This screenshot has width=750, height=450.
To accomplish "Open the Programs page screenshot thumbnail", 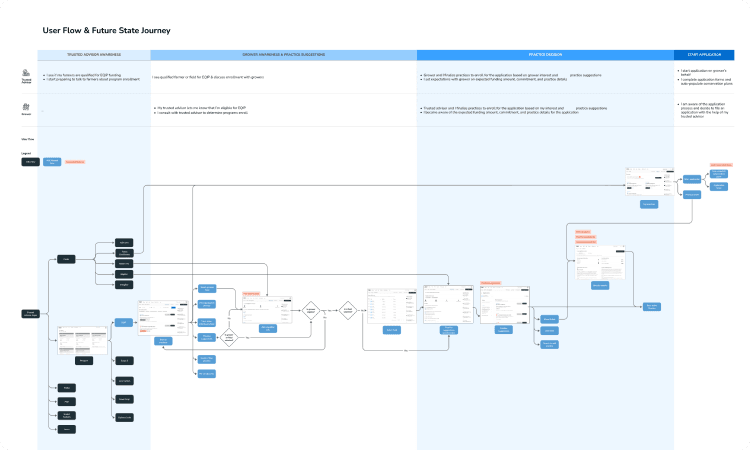I will [83, 340].
